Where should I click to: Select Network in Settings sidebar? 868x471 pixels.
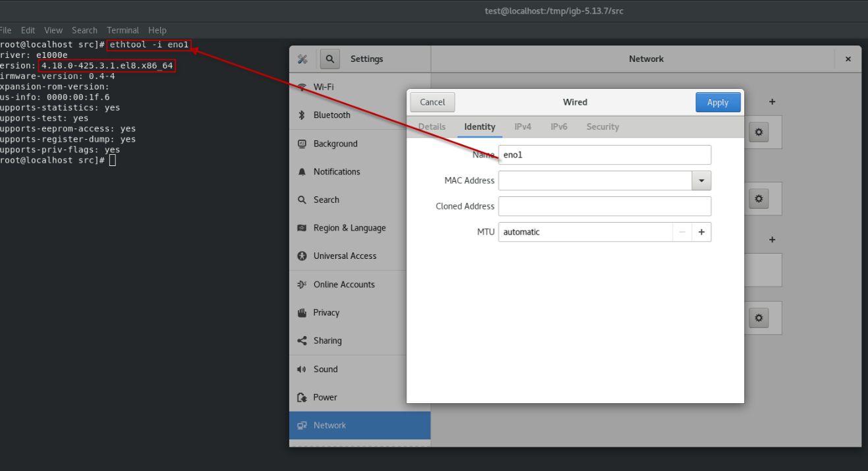(360, 426)
